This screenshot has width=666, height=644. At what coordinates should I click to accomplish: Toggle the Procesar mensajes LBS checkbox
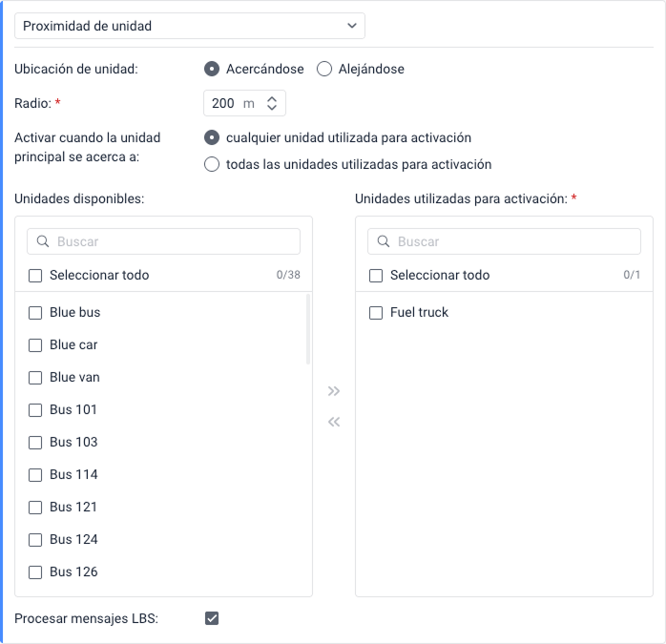[212, 618]
